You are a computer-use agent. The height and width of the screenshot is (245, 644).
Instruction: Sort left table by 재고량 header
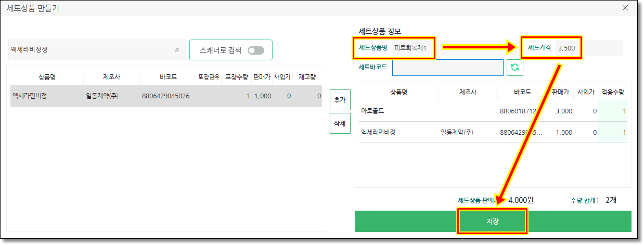tap(308, 77)
